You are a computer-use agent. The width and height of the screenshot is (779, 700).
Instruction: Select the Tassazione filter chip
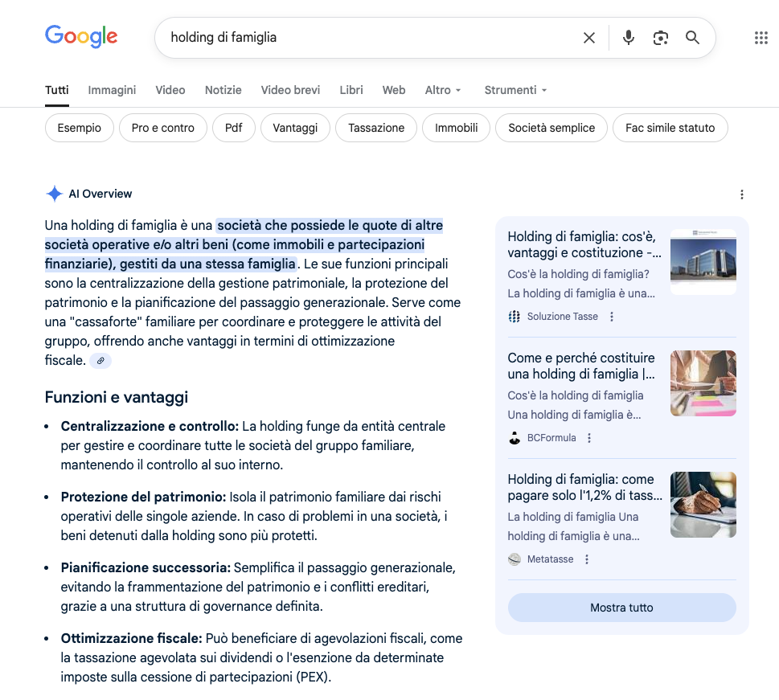tap(376, 128)
